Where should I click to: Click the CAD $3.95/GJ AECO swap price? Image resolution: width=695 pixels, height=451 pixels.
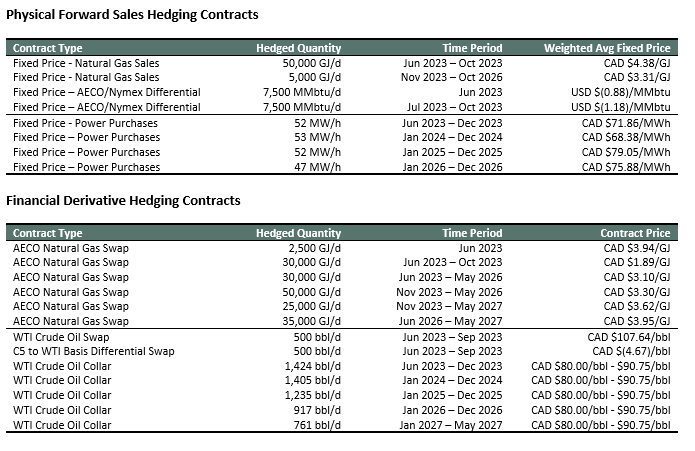click(x=637, y=321)
